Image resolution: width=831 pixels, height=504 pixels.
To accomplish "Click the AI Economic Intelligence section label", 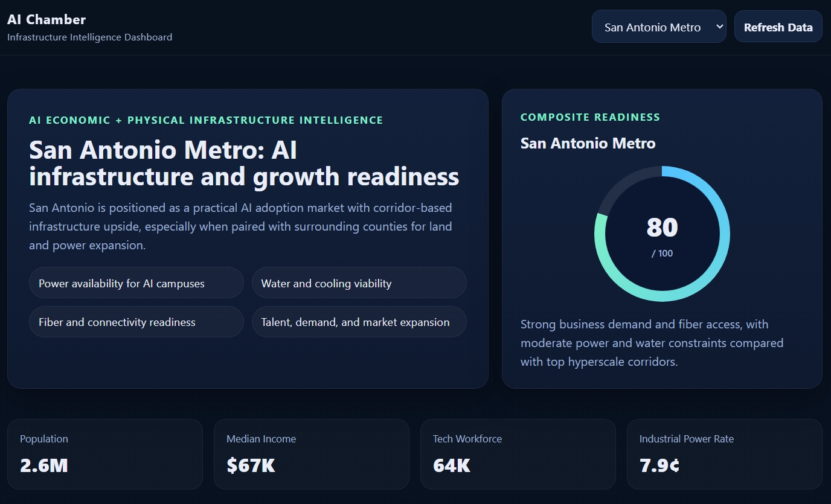I will click(206, 120).
